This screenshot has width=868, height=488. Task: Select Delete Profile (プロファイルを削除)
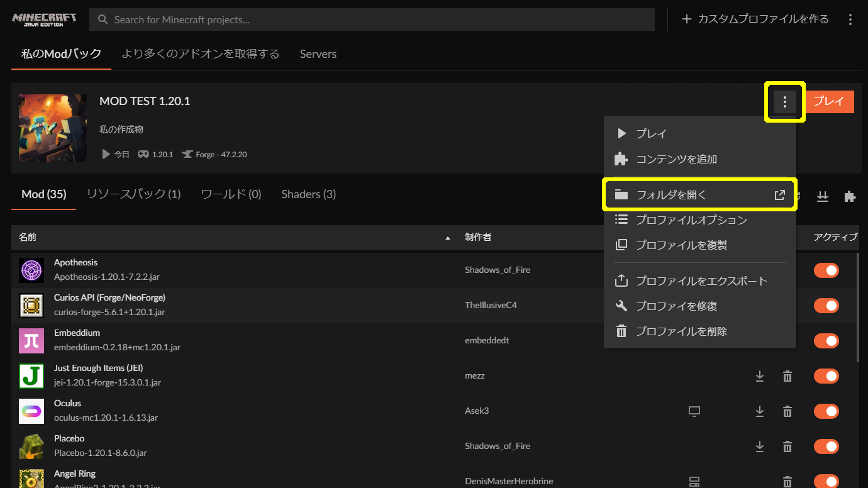click(x=699, y=331)
